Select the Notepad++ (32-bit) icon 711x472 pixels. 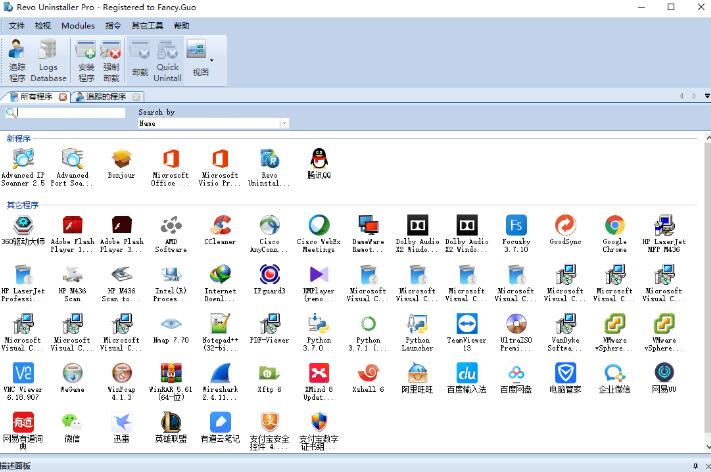tap(220, 324)
